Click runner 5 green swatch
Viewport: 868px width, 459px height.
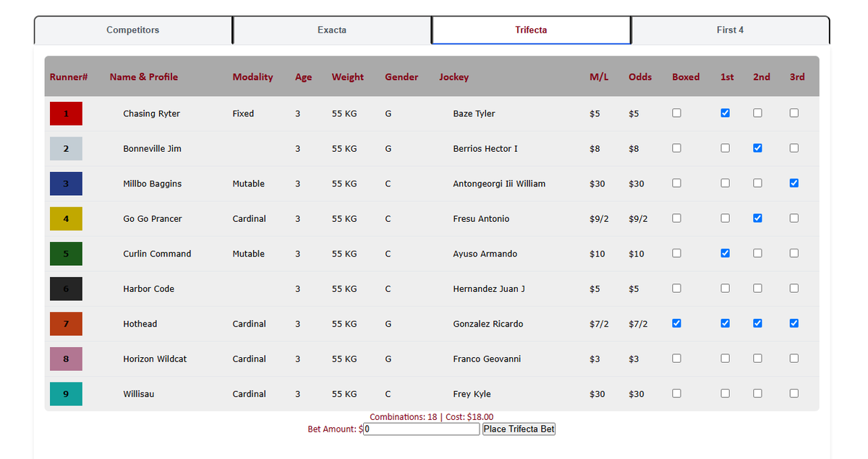click(x=66, y=254)
